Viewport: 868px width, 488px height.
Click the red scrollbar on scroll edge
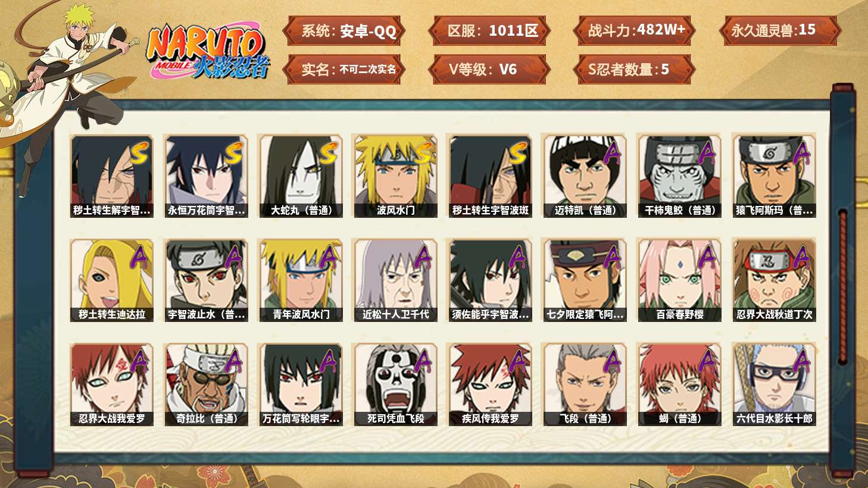pyautogui.click(x=842, y=287)
